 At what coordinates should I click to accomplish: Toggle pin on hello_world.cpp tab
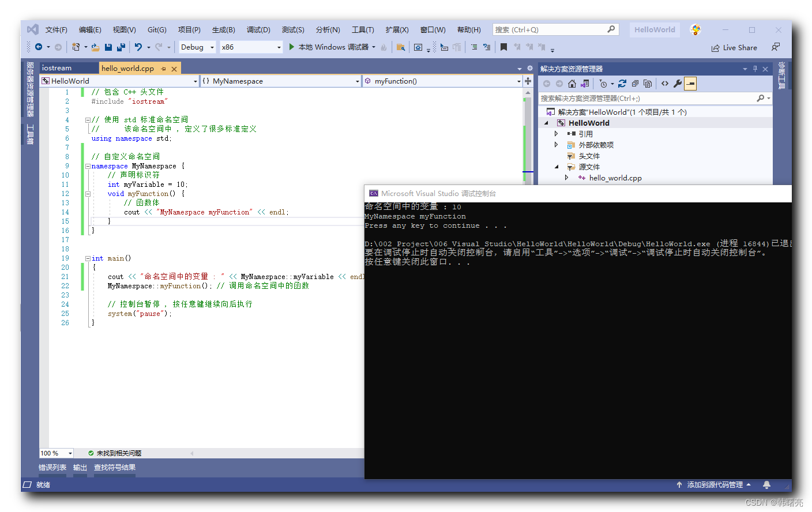pyautogui.click(x=164, y=69)
